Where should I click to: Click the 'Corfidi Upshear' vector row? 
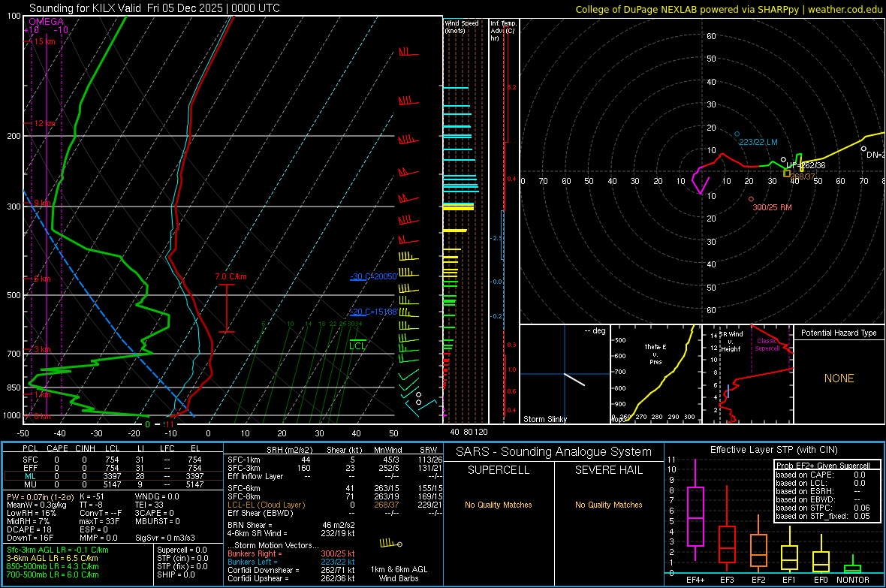coord(291,578)
